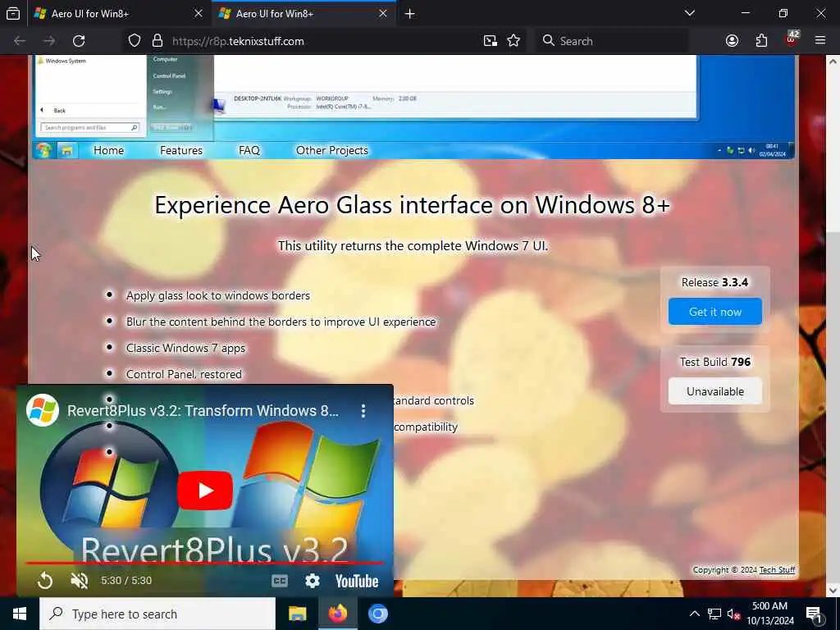Show hidden system tray icons
Viewport: 840px width, 630px height.
[x=694, y=614]
